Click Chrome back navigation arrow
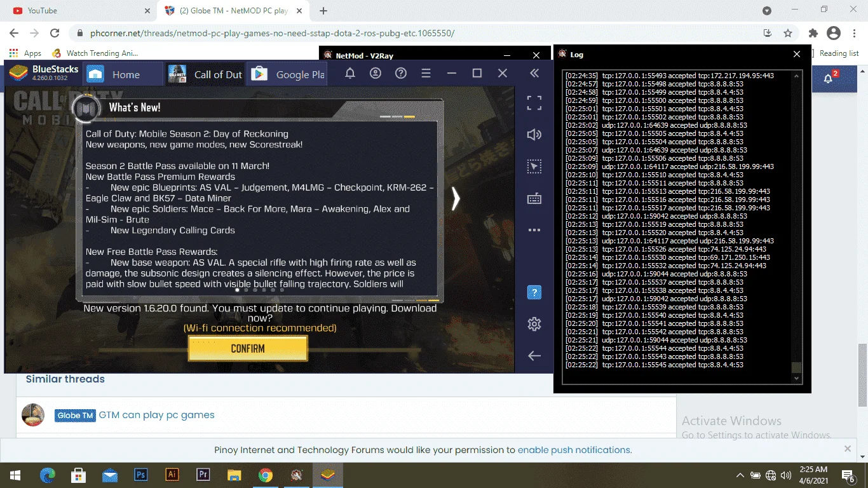 click(x=14, y=33)
